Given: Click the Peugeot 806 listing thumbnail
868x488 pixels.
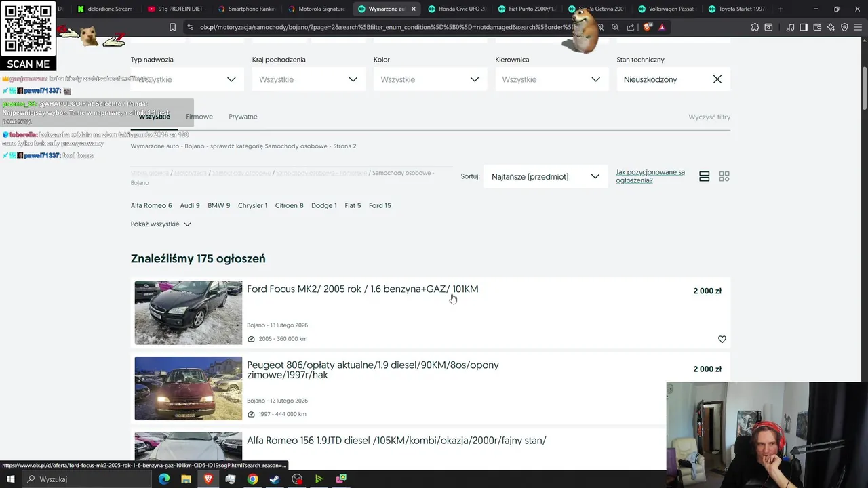Looking at the screenshot, I should [188, 388].
